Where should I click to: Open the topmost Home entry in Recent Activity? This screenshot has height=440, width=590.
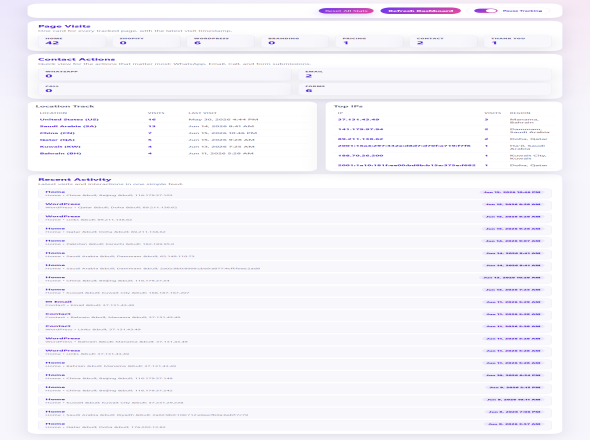tap(295, 193)
